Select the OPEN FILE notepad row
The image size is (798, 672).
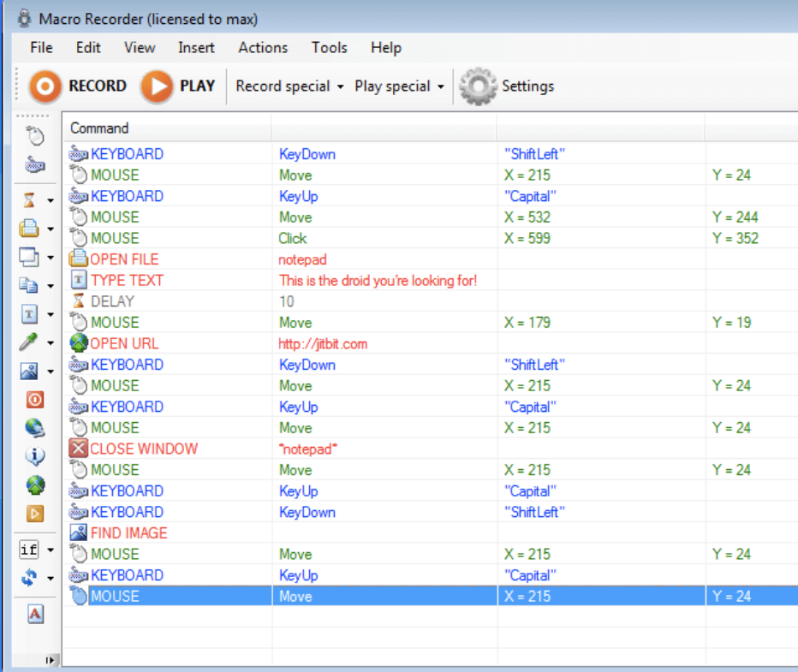(x=430, y=259)
